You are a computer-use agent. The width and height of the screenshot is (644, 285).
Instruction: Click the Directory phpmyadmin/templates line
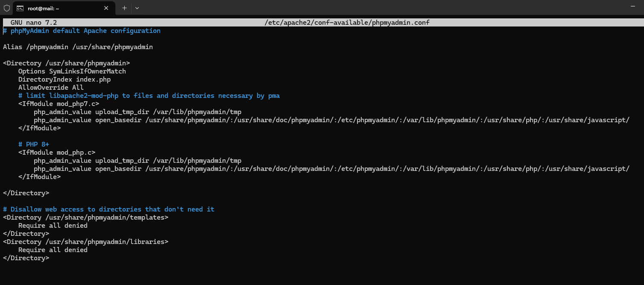tap(85, 217)
